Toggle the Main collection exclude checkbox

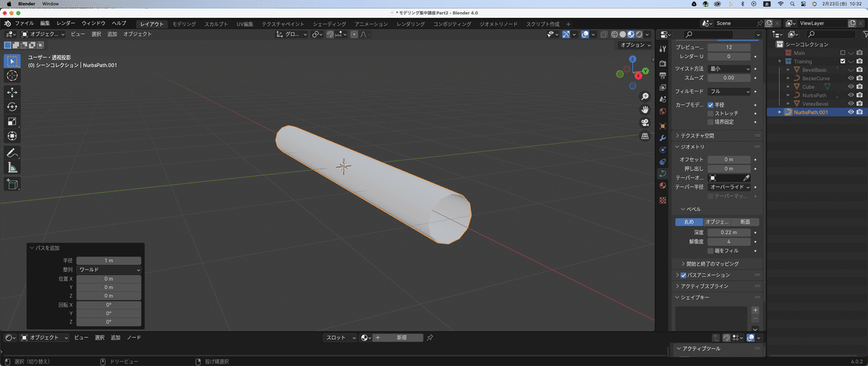click(843, 53)
